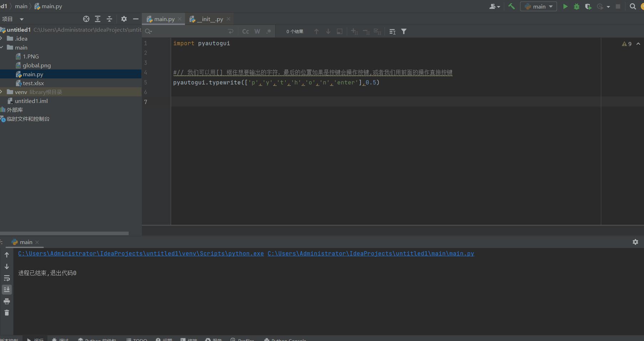
Task: Jump to previous highlighted problem arrow
Action: tap(638, 44)
